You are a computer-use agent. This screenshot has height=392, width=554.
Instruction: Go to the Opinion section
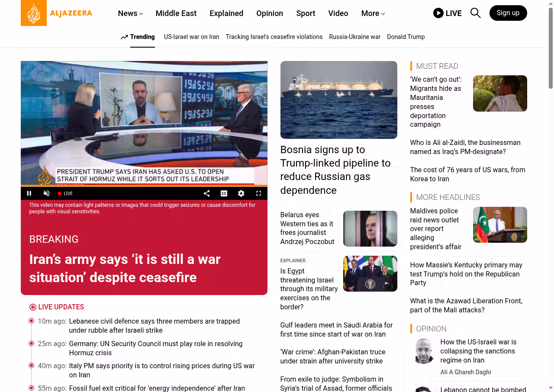click(x=269, y=13)
